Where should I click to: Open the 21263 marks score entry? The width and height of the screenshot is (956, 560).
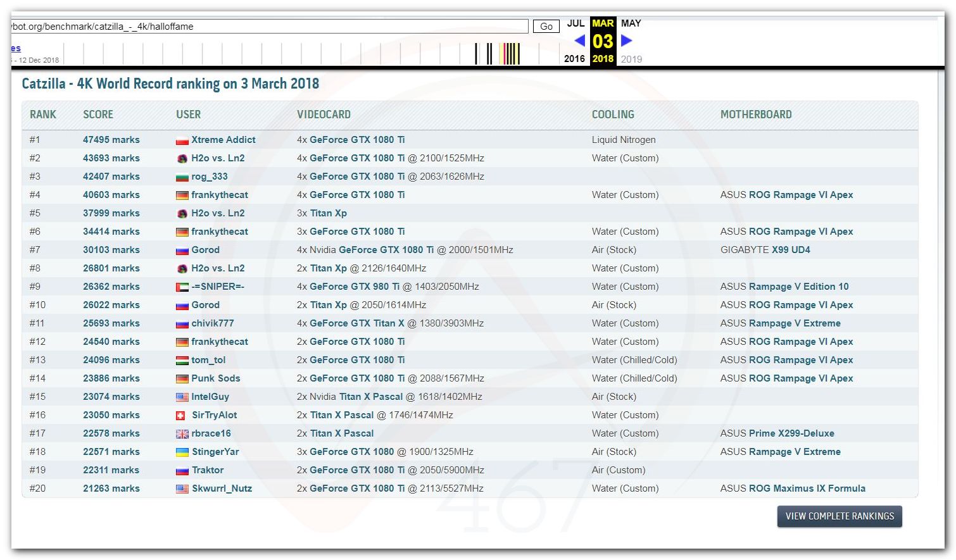(111, 488)
